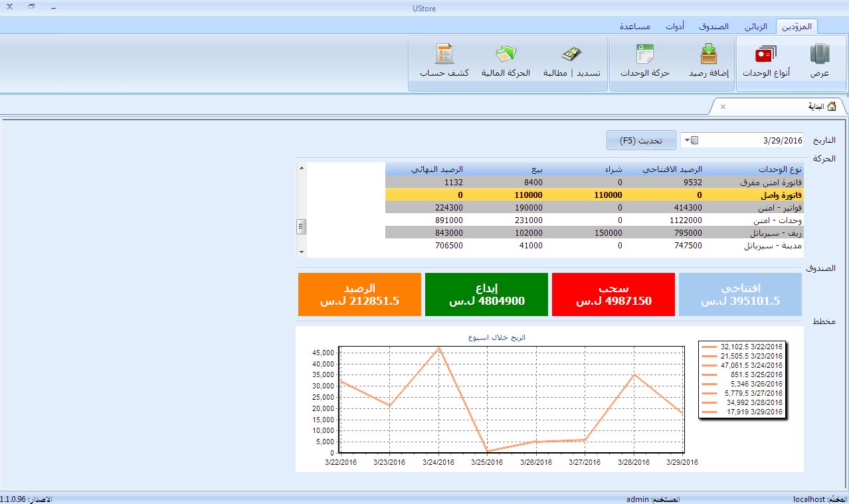Click localhost server in status bar
The height and width of the screenshot is (504, 849).
tap(809, 499)
